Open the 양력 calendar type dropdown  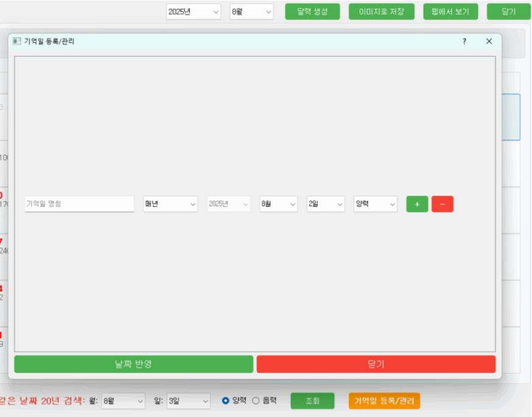pos(375,204)
